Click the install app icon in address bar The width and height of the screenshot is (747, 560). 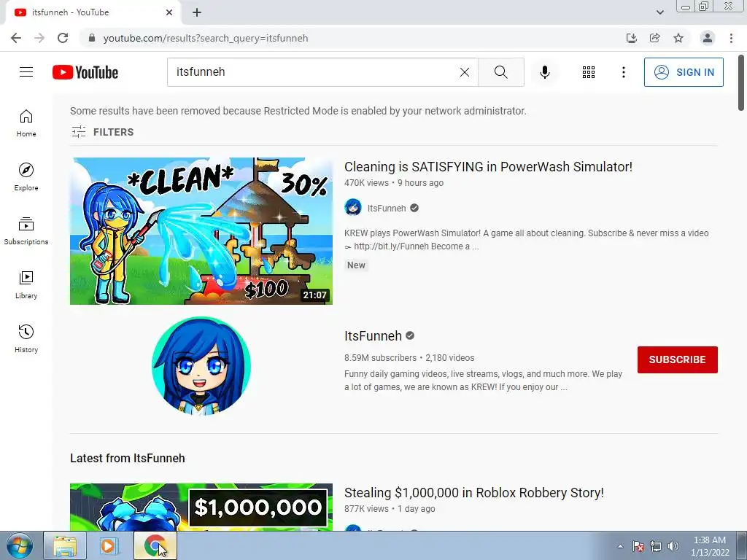632,38
